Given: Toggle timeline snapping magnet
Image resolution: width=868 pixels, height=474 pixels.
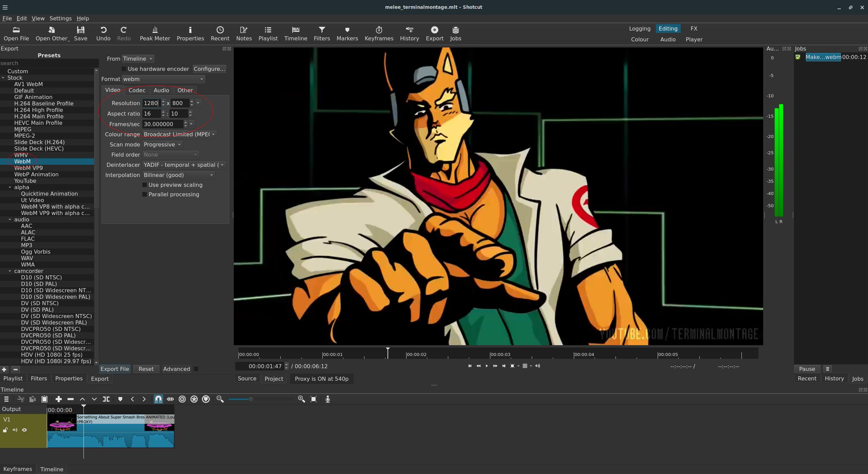Looking at the screenshot, I should tap(158, 399).
